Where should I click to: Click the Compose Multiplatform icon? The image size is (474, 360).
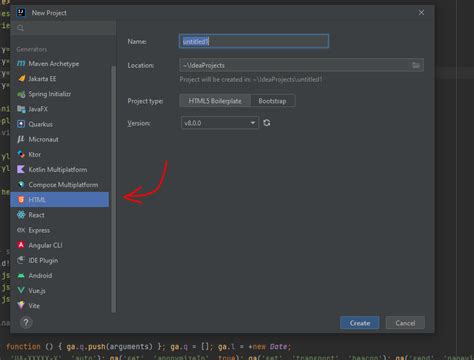(21, 184)
